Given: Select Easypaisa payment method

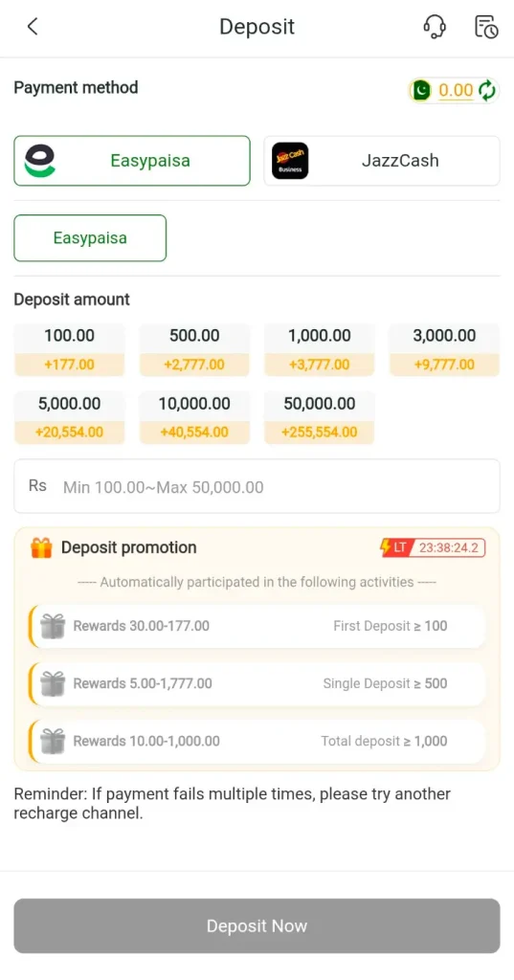Looking at the screenshot, I should coord(132,161).
